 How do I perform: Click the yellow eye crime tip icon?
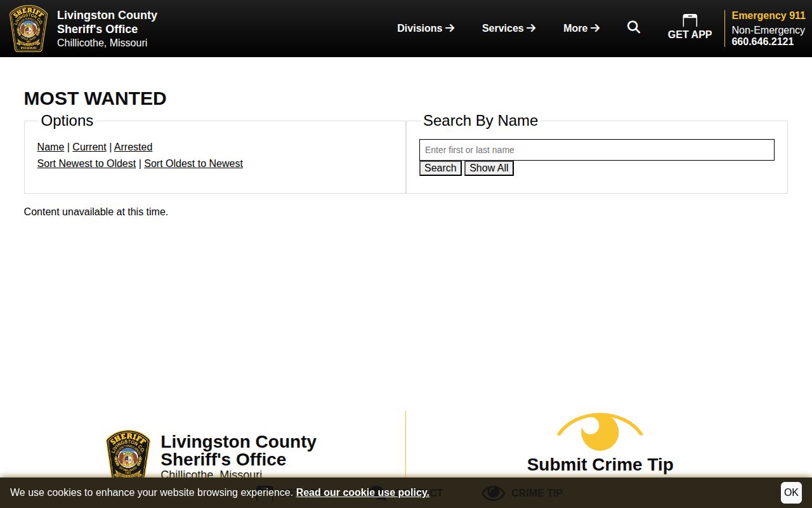click(600, 432)
